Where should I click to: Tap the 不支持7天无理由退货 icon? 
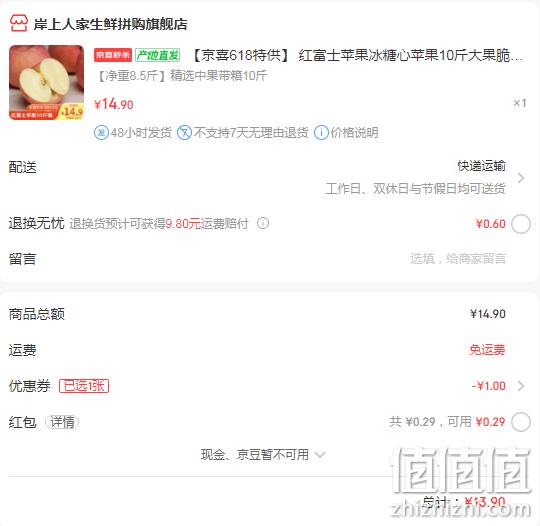[184, 133]
